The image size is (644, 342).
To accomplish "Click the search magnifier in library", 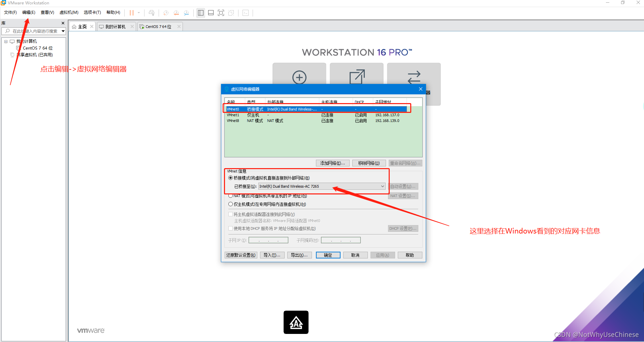I will (x=7, y=31).
